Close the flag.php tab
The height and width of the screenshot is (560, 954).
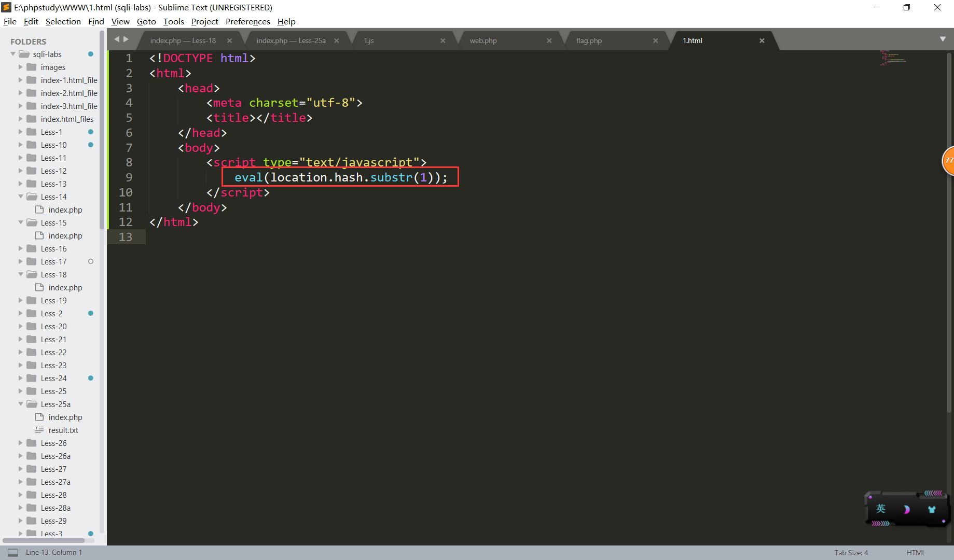tap(655, 41)
